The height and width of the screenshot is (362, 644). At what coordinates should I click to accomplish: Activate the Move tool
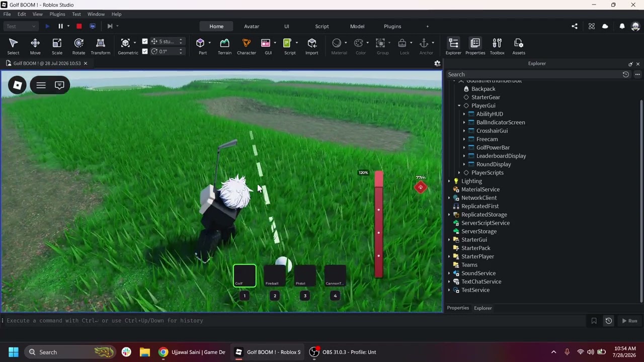point(35,46)
